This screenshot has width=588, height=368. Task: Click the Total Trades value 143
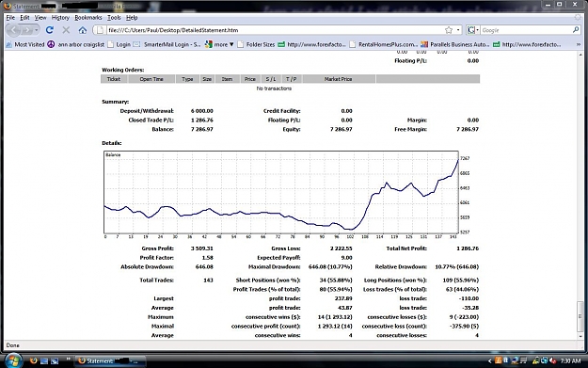pos(208,280)
